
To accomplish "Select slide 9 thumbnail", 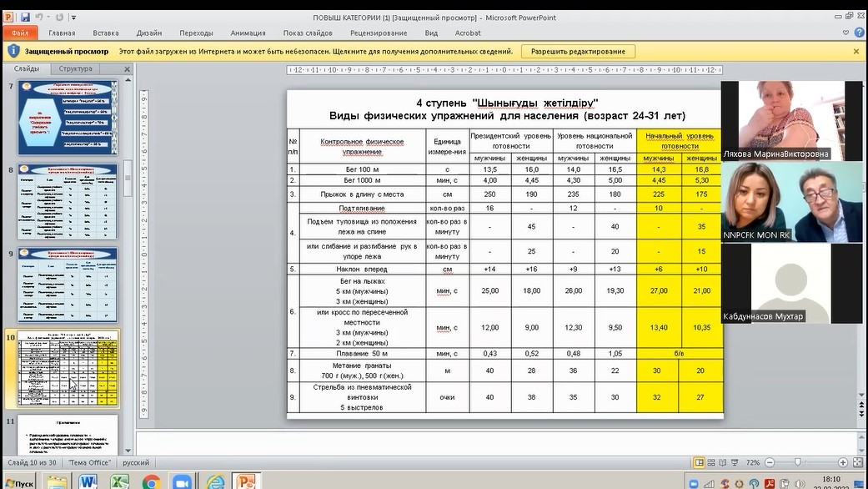I will (x=68, y=285).
